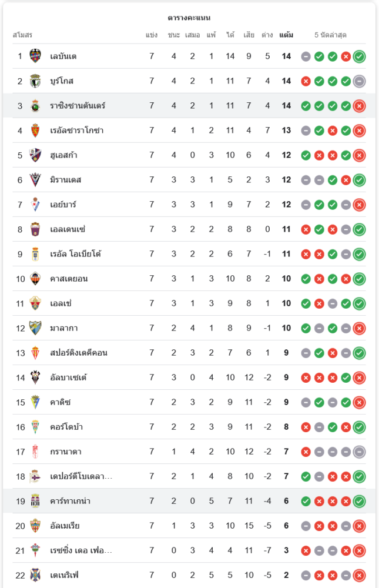Select the 5 นัดล่าสุด column header
This screenshot has height=588, width=379.
click(x=330, y=35)
